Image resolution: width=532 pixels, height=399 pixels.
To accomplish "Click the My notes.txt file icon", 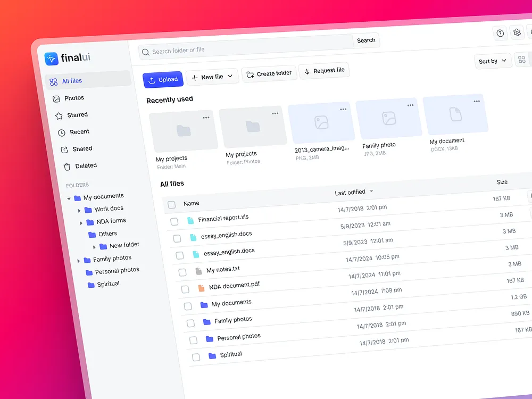I will click(x=199, y=271).
